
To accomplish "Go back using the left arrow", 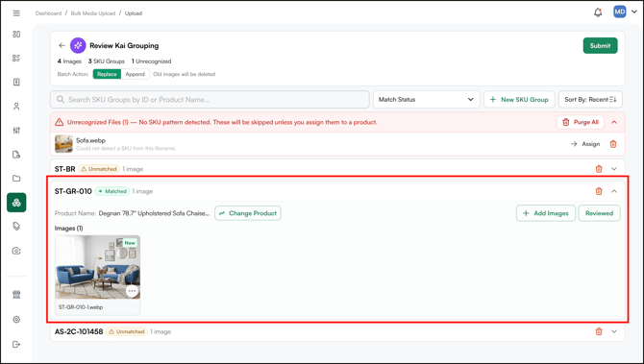I will coord(62,45).
